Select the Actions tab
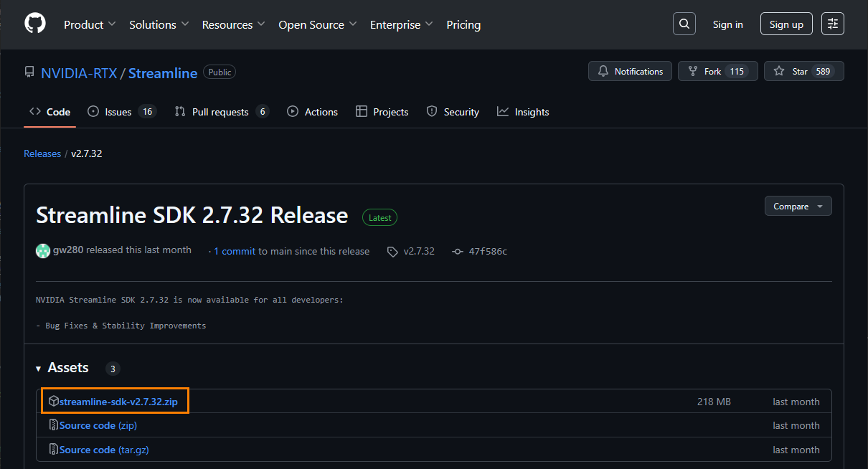The height and width of the screenshot is (469, 868). 312,112
